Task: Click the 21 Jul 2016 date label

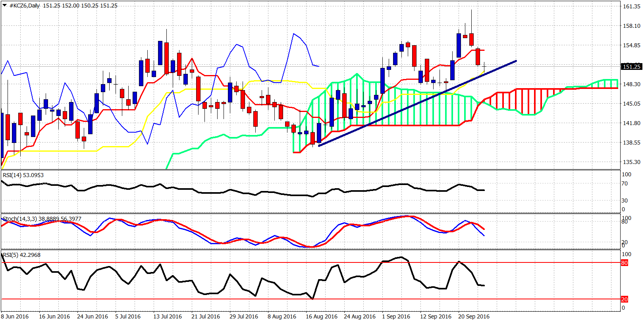Action: coord(206,316)
